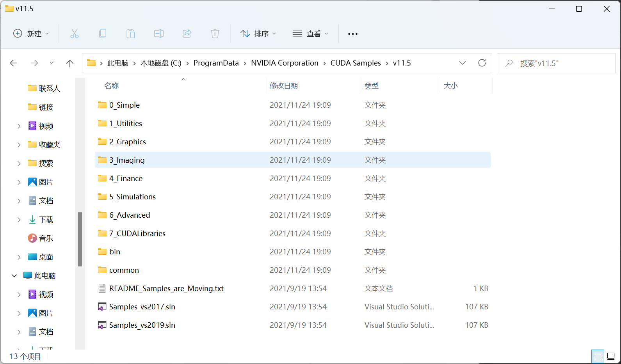Expand the 桌面 tree node
Viewport: 621px width, 364px height.
(19, 257)
